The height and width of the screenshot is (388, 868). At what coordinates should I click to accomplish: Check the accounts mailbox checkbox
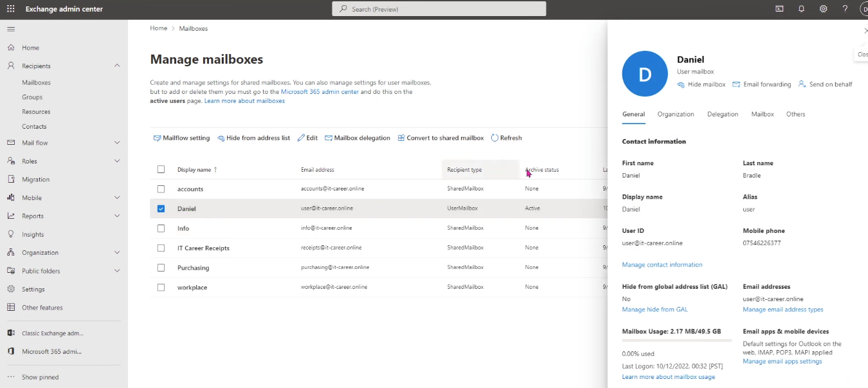[x=161, y=189]
